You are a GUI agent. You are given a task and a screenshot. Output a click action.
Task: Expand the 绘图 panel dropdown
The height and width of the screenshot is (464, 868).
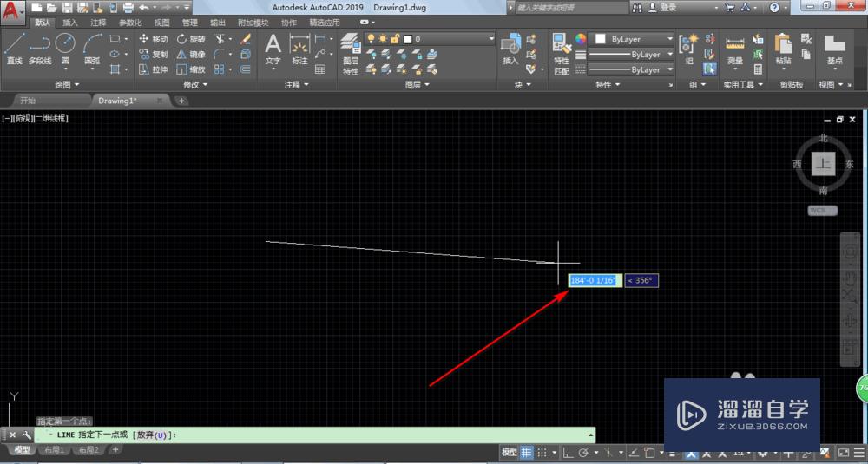[x=68, y=85]
